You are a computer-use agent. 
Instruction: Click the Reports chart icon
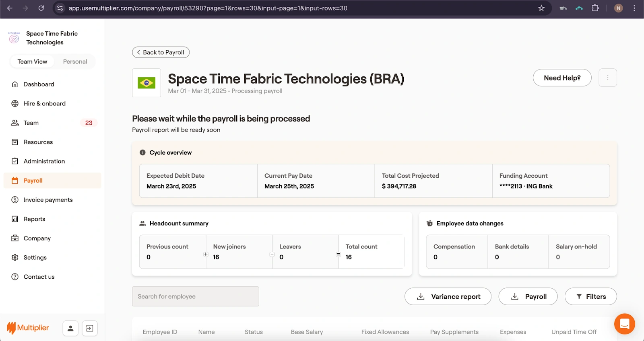point(15,219)
